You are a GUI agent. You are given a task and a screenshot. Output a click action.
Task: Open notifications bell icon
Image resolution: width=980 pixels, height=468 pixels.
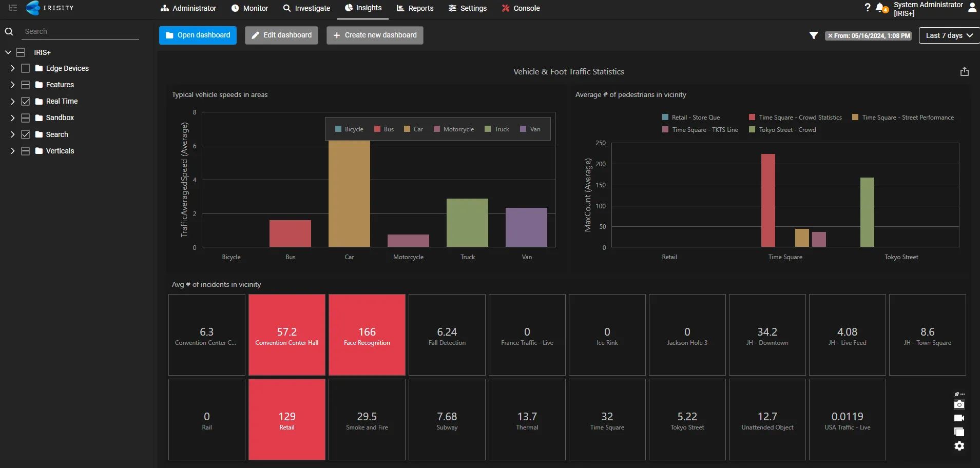coord(881,8)
